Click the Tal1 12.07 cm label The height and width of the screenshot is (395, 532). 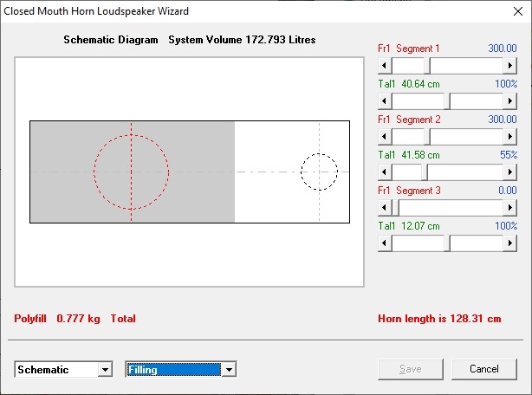point(409,226)
